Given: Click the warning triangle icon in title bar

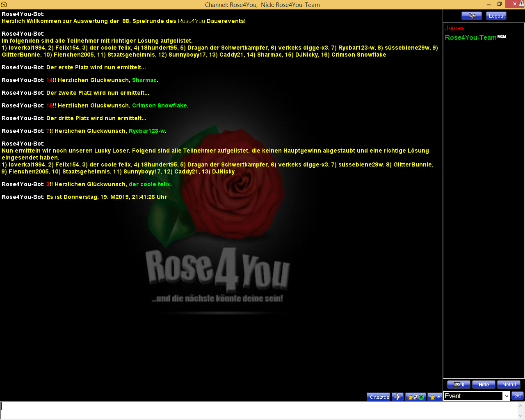Looking at the screenshot, I should click(x=521, y=4).
